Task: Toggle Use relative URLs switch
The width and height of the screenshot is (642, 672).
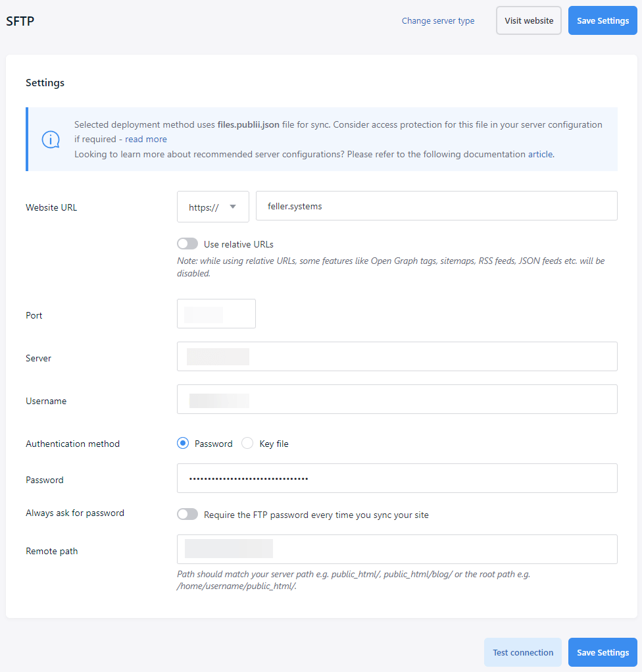Action: [x=187, y=244]
